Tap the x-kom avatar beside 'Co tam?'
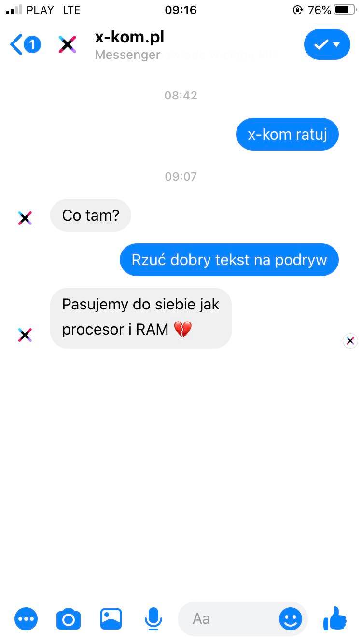Viewport: 362px width, 644px height. coord(25,218)
